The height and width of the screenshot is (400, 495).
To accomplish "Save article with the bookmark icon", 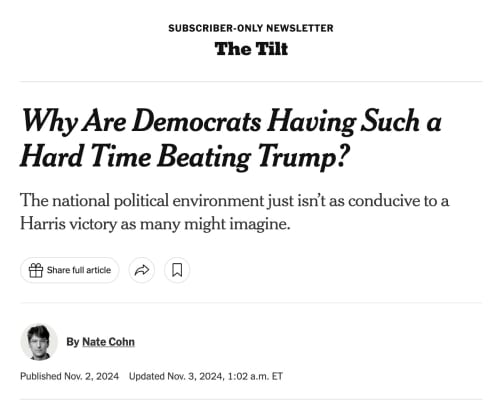I will click(177, 270).
